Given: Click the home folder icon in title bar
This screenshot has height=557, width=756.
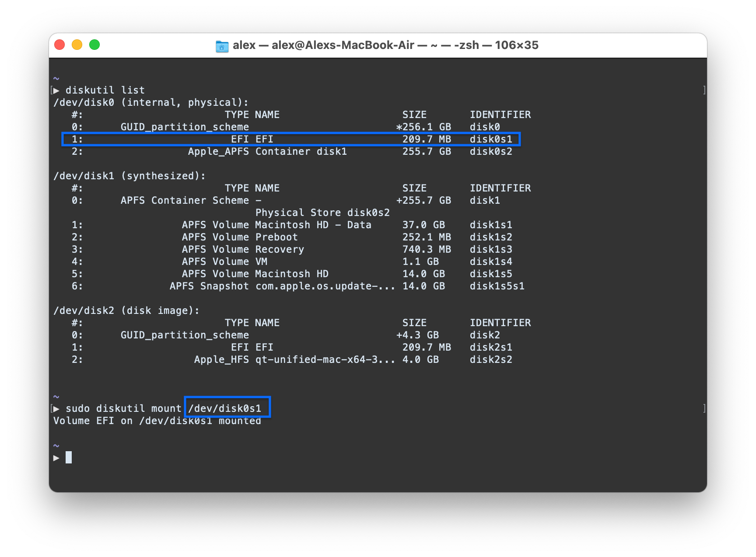Looking at the screenshot, I should pyautogui.click(x=222, y=46).
